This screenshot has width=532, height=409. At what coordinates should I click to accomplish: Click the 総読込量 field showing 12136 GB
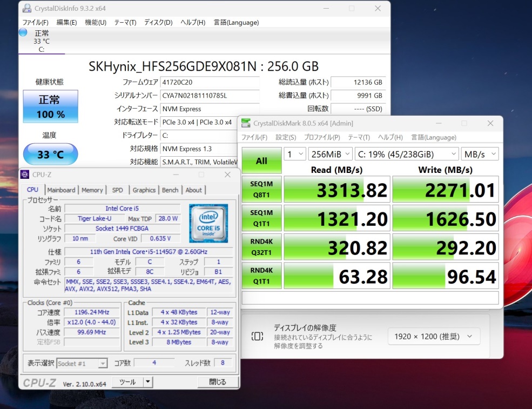[358, 82]
